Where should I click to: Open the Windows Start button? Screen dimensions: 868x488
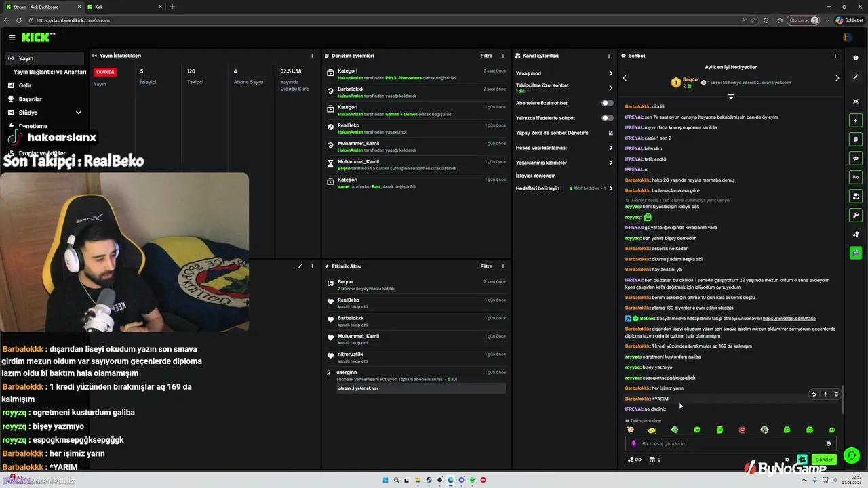386,480
